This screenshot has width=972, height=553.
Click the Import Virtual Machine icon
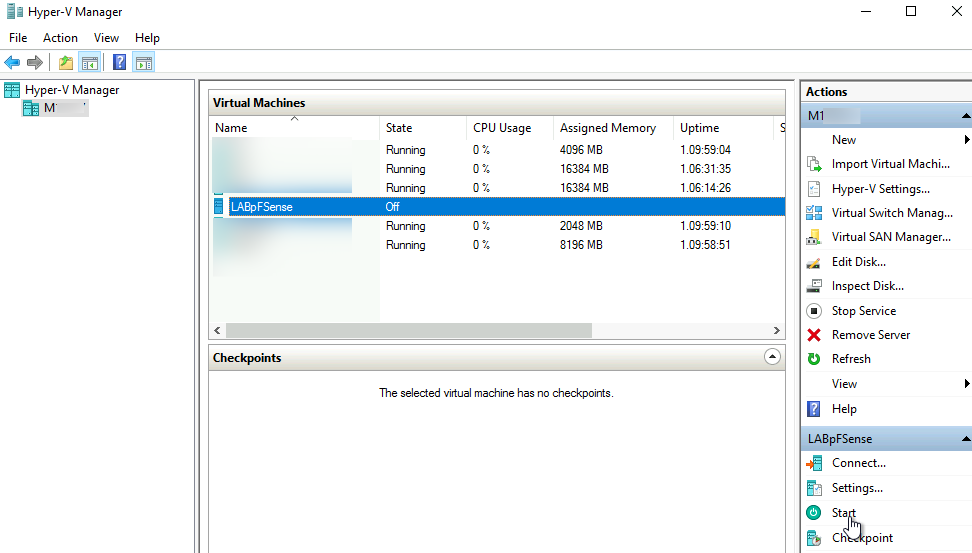(814, 164)
